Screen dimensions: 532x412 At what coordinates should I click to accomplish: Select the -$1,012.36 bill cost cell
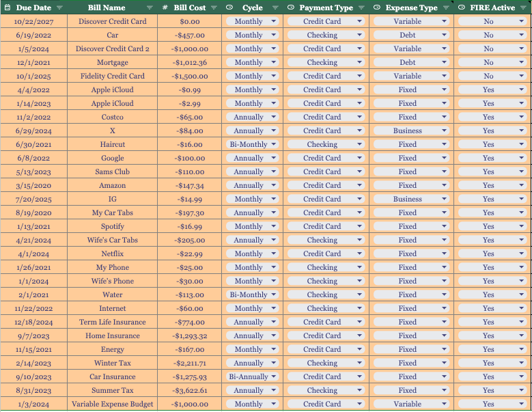190,62
